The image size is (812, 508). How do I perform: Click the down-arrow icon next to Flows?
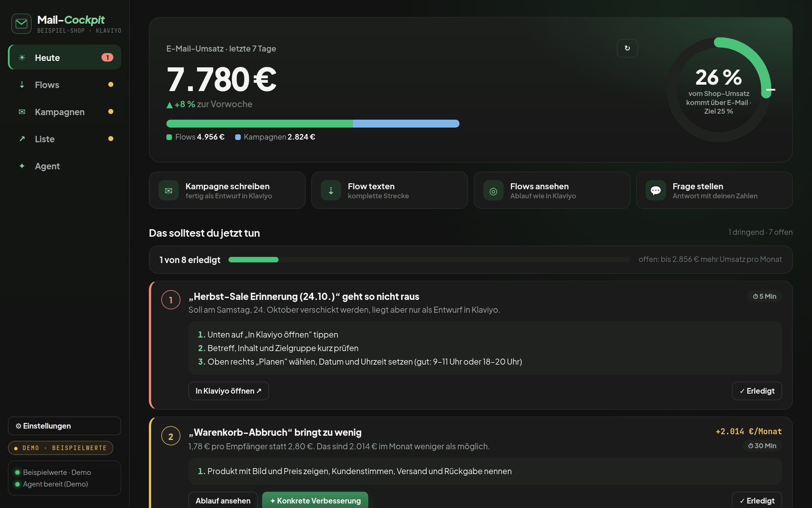(22, 85)
